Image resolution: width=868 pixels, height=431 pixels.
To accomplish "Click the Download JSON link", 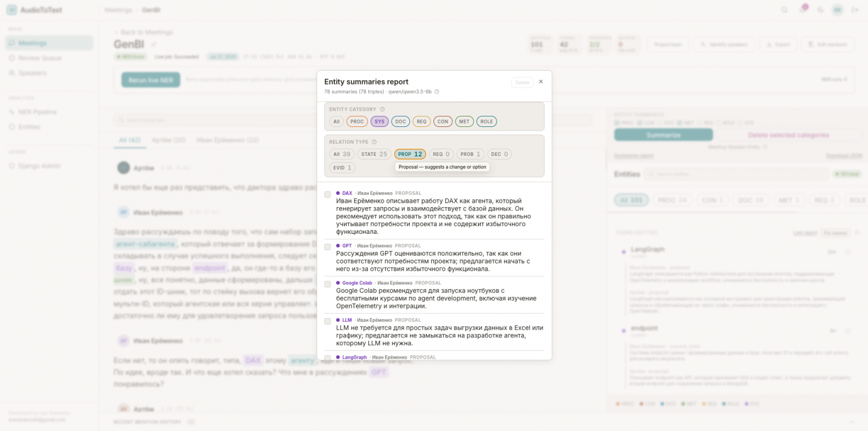I will pyautogui.click(x=844, y=156).
